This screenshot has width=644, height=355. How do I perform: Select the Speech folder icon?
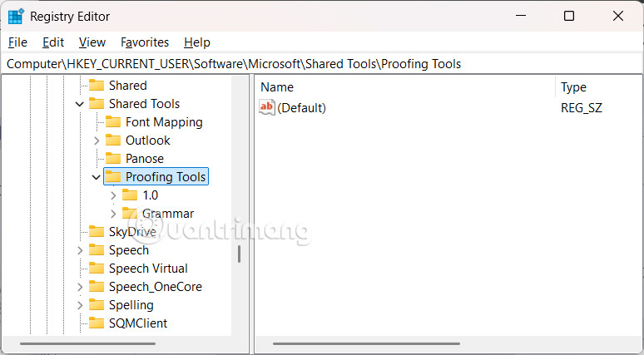(x=97, y=250)
